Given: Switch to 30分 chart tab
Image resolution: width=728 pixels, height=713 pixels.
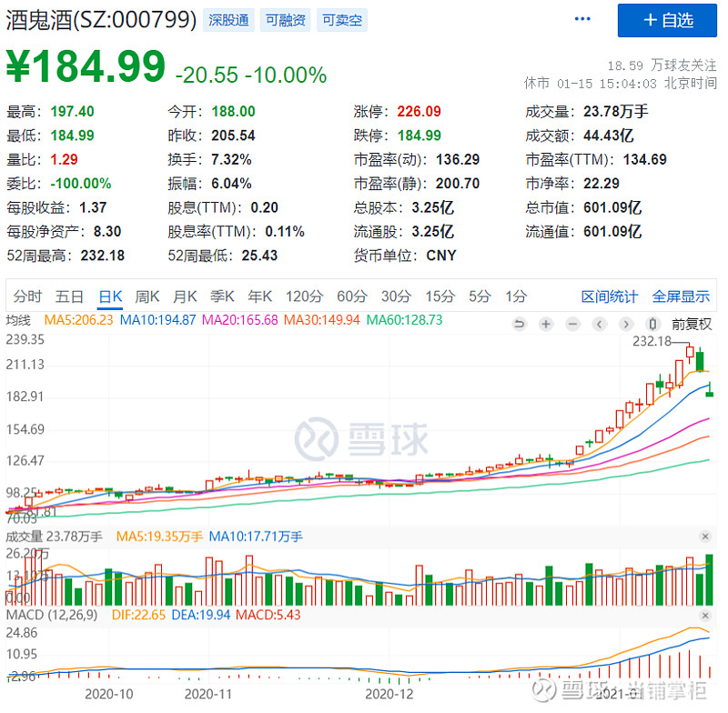Looking at the screenshot, I should point(396,296).
